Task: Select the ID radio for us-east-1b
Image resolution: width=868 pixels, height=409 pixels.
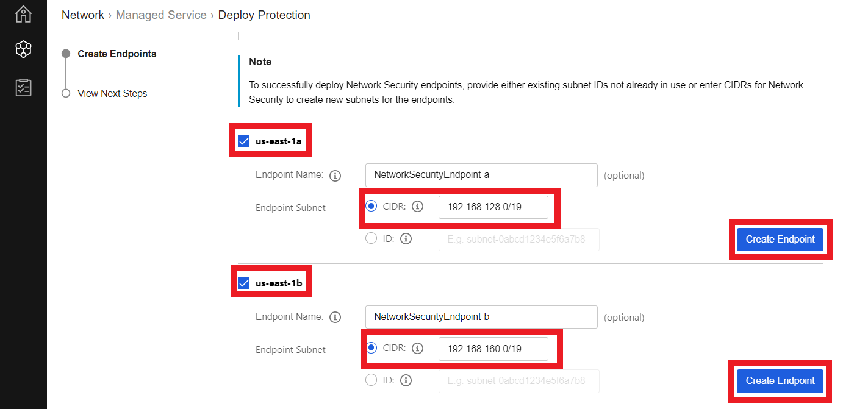Action: (x=371, y=380)
